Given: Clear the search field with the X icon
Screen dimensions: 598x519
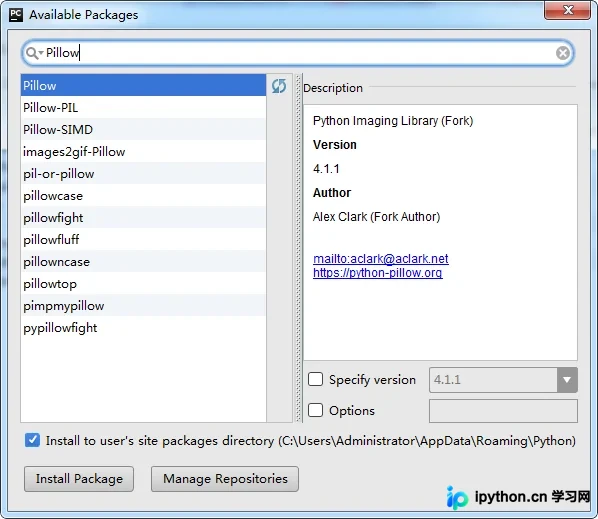Looking at the screenshot, I should [563, 53].
